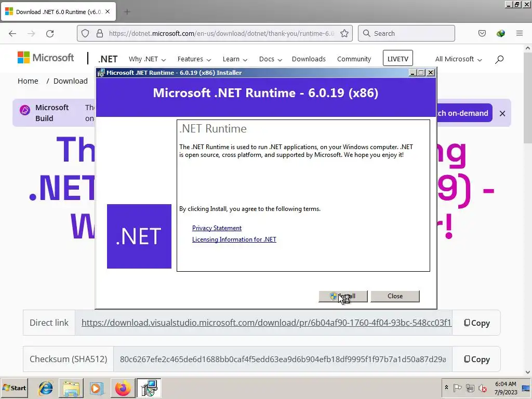Click the page vertical scrollbar thumb

click(528, 97)
